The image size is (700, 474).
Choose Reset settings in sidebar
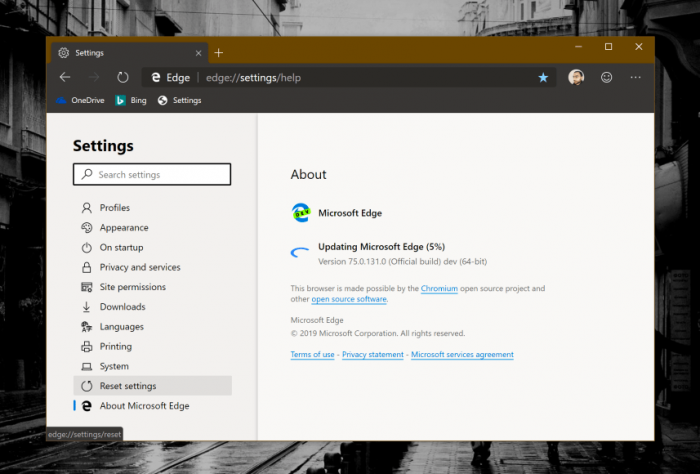127,386
